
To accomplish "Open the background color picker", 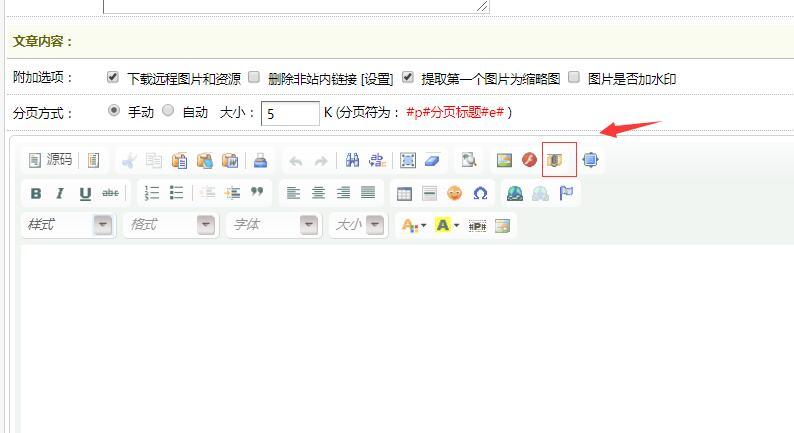I will tap(447, 225).
